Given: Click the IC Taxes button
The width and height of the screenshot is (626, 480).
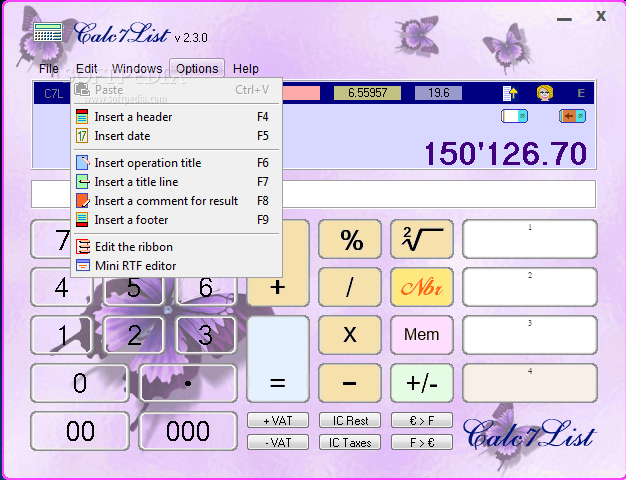Looking at the screenshot, I should (350, 442).
